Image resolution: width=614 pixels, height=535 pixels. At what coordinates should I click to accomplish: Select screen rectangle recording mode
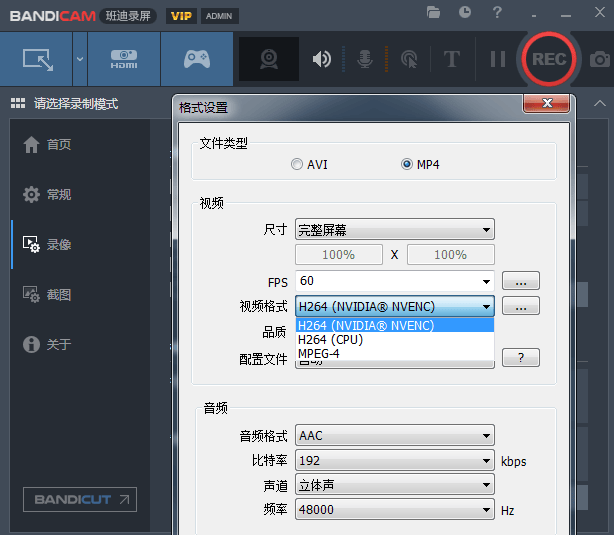click(x=36, y=59)
